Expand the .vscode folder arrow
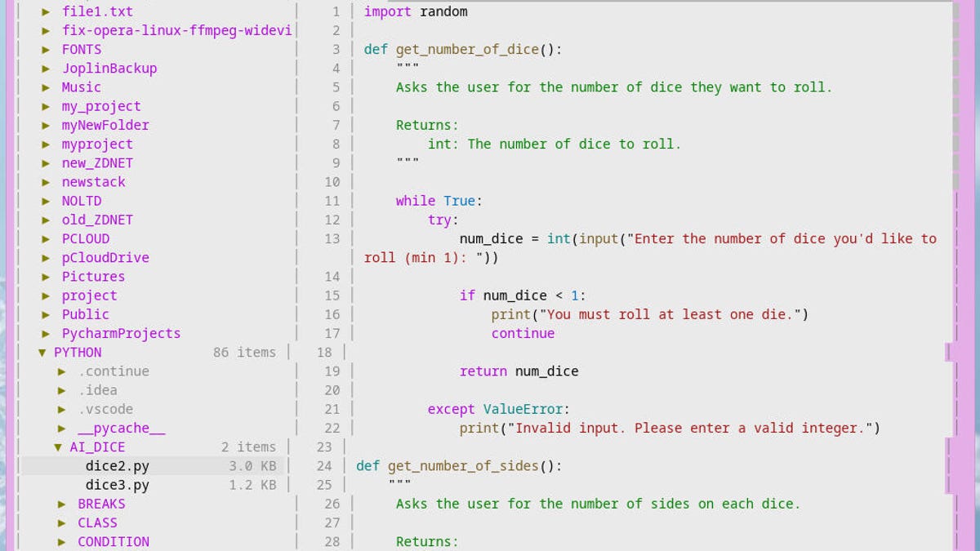Screen dimensions: 980x551 [x=62, y=410]
